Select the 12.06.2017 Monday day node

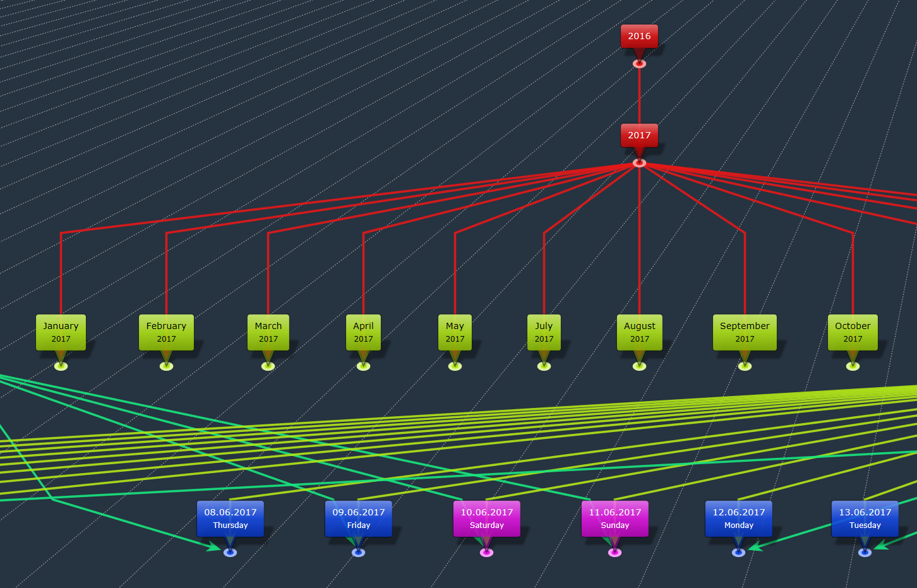(739, 519)
